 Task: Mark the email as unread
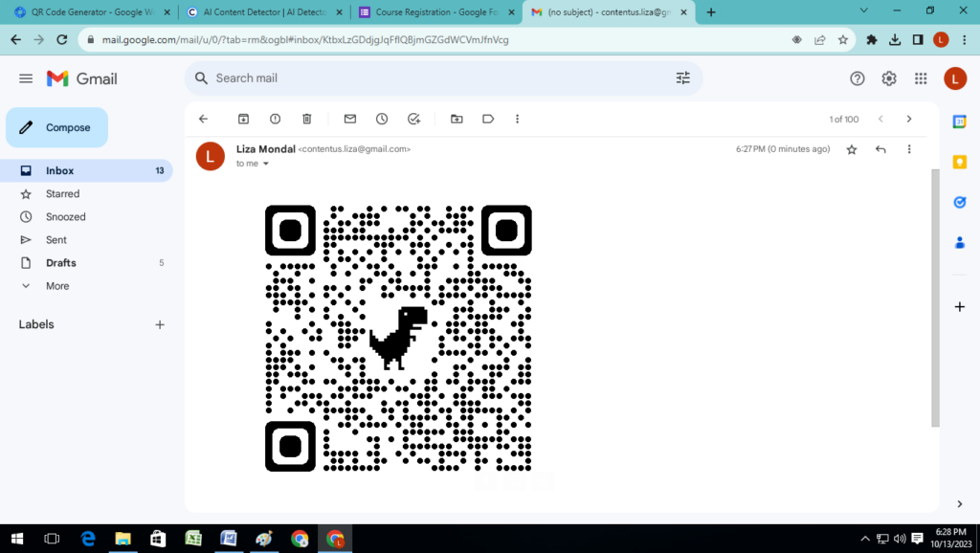coord(349,119)
